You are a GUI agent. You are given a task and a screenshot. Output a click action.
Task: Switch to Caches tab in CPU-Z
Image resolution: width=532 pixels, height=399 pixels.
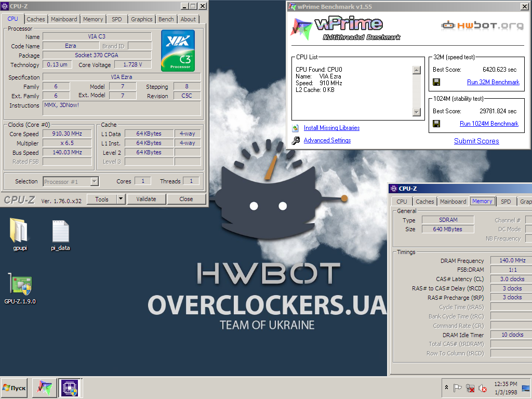pyautogui.click(x=36, y=19)
